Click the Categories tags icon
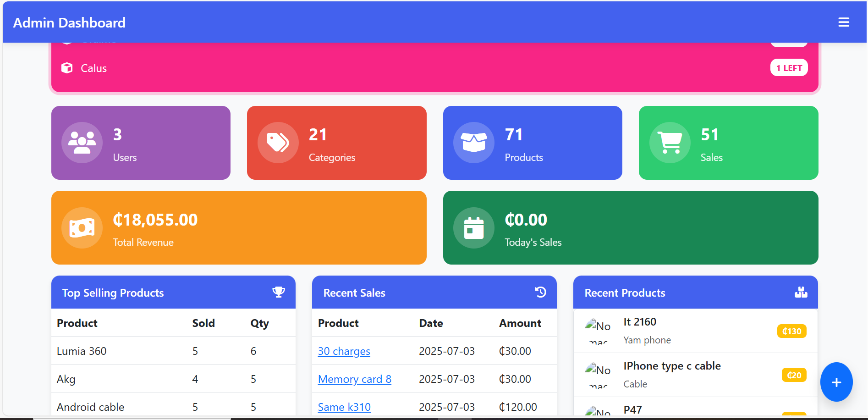This screenshot has height=420, width=868. (x=278, y=143)
